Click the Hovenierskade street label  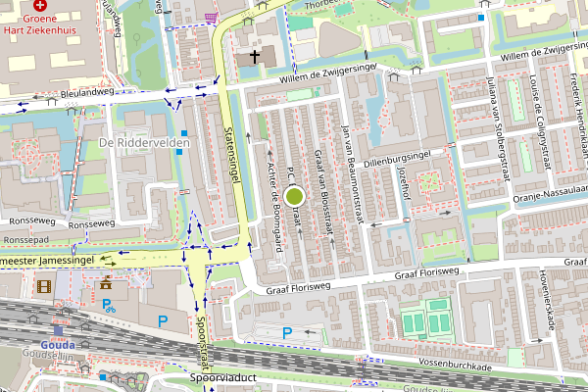pyautogui.click(x=547, y=300)
